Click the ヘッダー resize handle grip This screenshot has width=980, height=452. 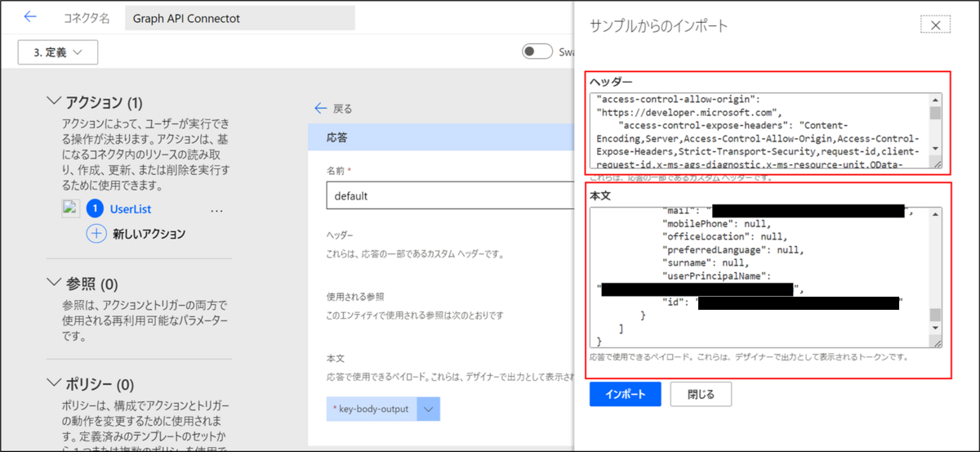(x=936, y=164)
